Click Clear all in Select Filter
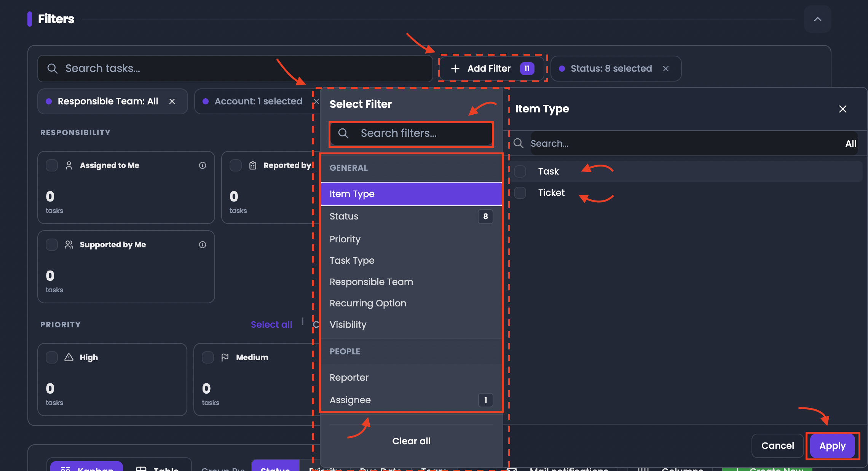Viewport: 868px width, 471px height. pyautogui.click(x=411, y=441)
